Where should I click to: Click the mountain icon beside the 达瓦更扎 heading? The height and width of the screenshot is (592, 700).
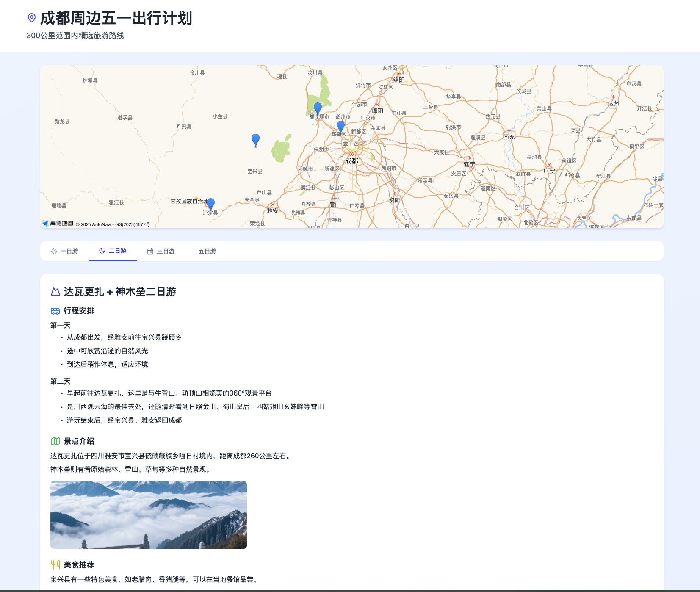55,292
